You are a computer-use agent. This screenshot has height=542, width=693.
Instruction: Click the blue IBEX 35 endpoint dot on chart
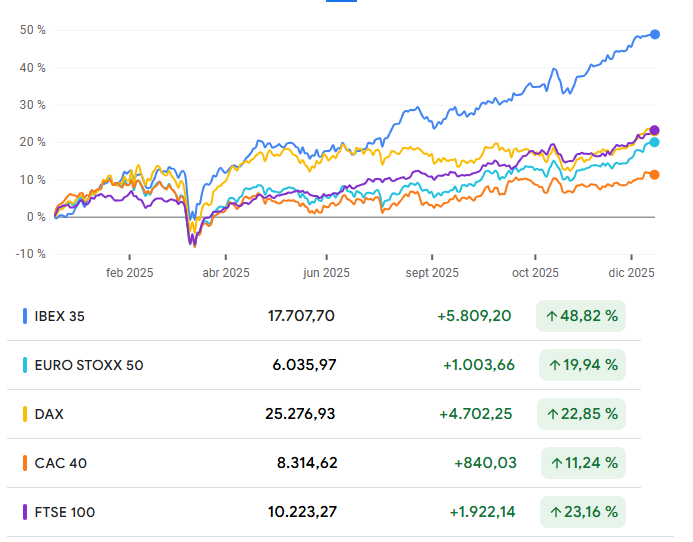pyautogui.click(x=655, y=34)
